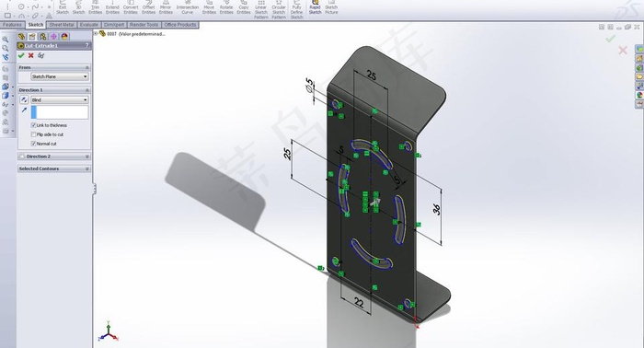Expand the 0007 flyout feature tree node
Viewport: 644px width, 348px height.
(x=96, y=34)
